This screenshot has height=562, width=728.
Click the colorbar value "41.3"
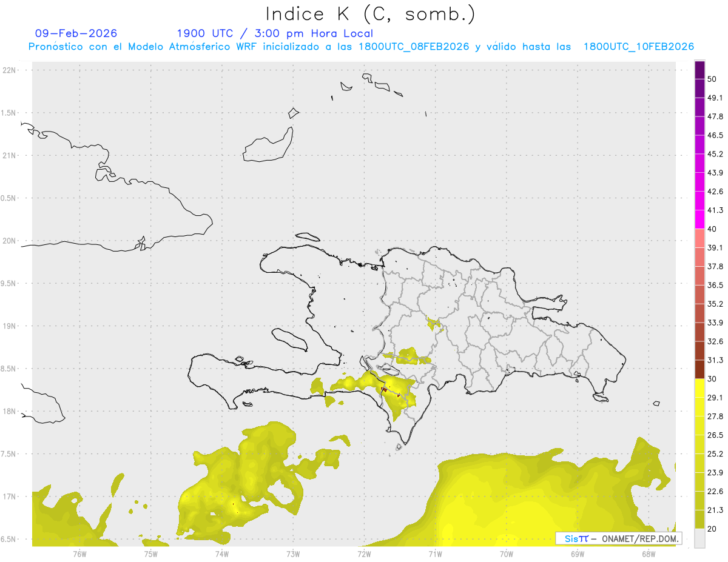point(715,210)
